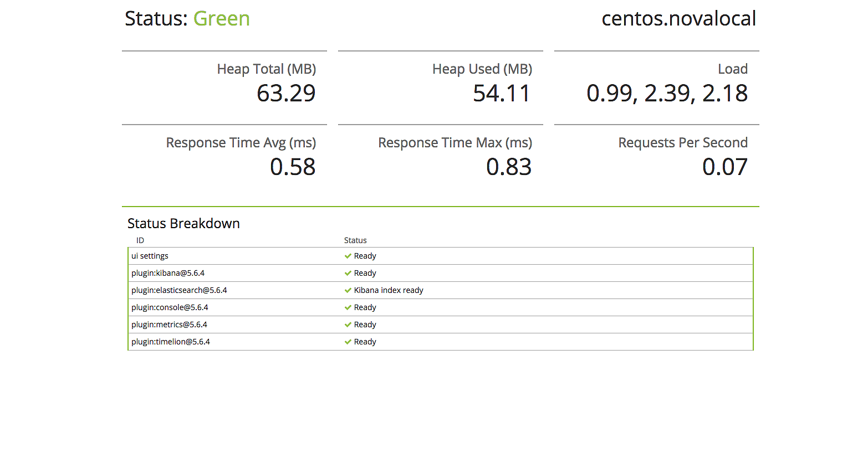The height and width of the screenshot is (453, 868).
Task: Click the ID column header
Action: tap(140, 240)
